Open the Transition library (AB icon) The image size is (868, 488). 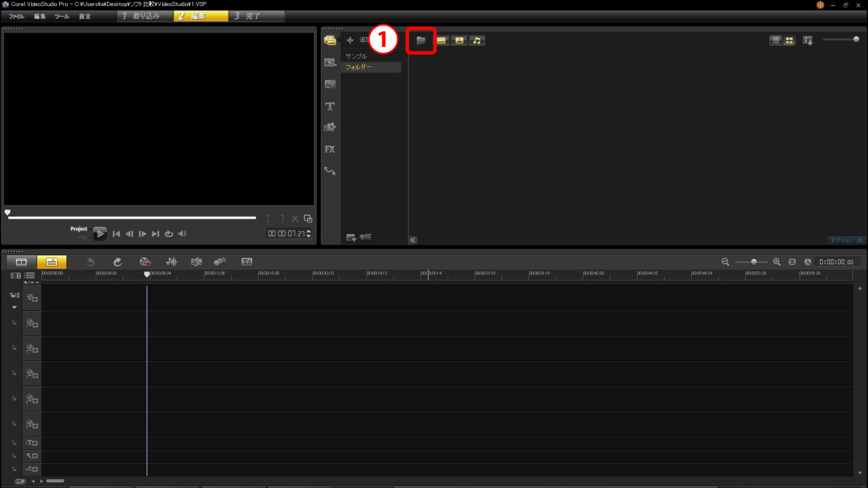330,85
